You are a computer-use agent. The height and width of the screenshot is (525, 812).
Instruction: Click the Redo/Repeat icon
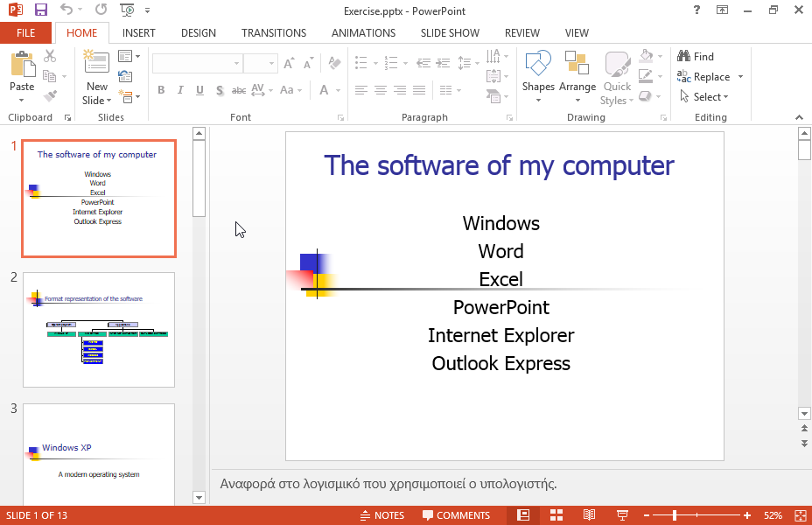click(101, 10)
